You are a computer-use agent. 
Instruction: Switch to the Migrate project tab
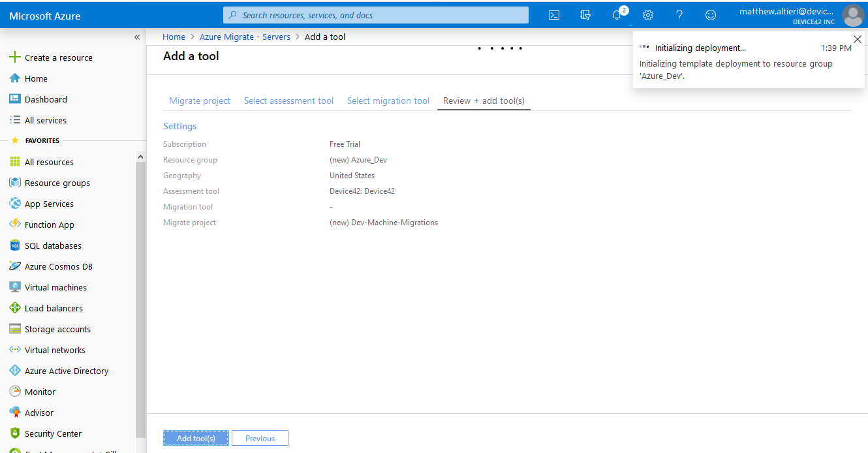pos(200,101)
